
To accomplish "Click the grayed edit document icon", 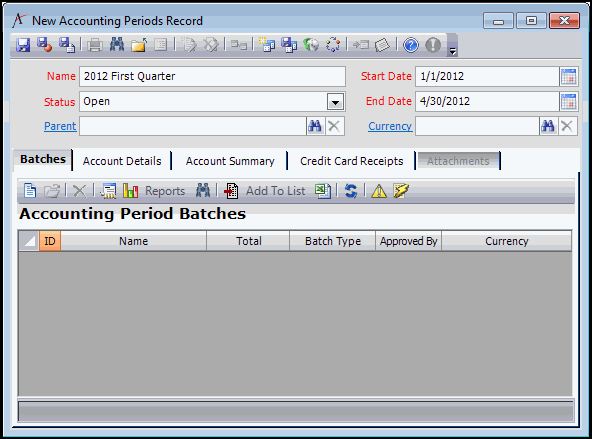I will 188,45.
